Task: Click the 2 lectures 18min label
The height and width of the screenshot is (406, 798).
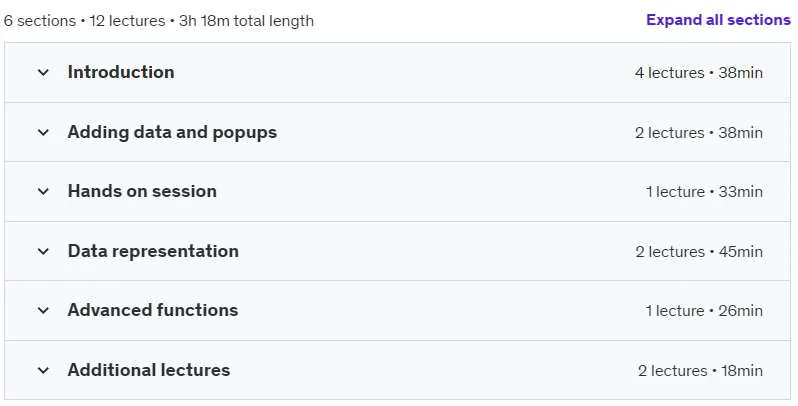Action: 700,371
